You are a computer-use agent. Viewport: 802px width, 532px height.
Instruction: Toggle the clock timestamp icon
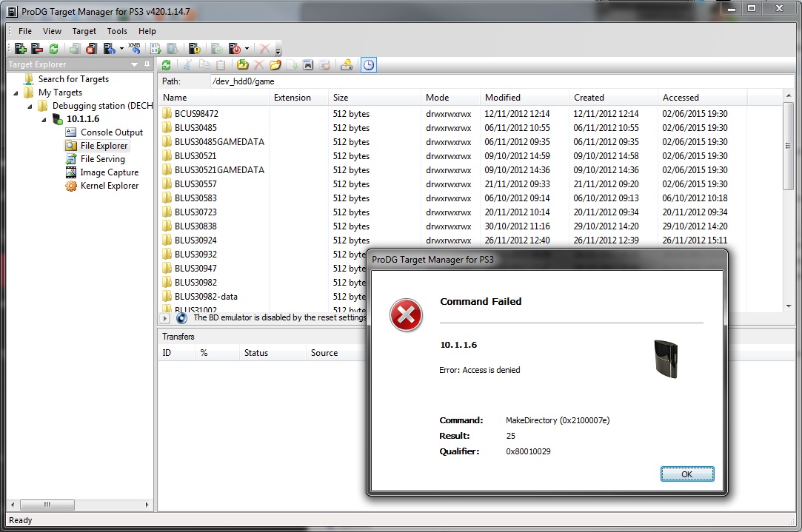coord(369,65)
